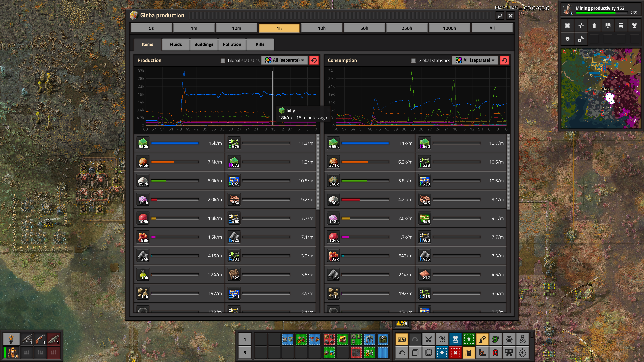
Task: Select the blue new blueprint shortcut
Action: (442, 353)
